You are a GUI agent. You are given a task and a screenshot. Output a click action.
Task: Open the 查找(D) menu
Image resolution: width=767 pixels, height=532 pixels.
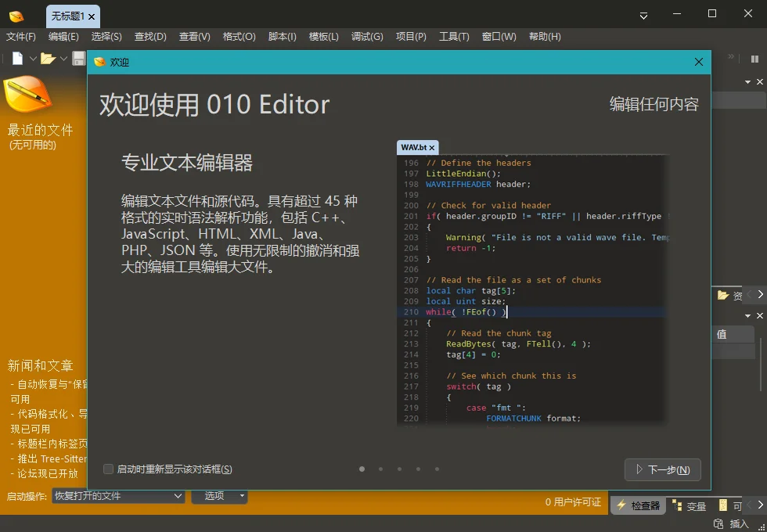150,37
